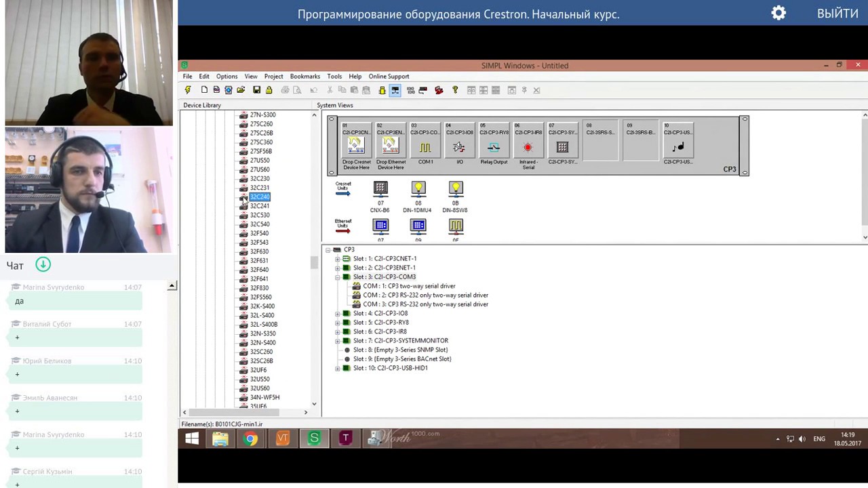Click the ВЫЙТИ logout button

click(837, 14)
